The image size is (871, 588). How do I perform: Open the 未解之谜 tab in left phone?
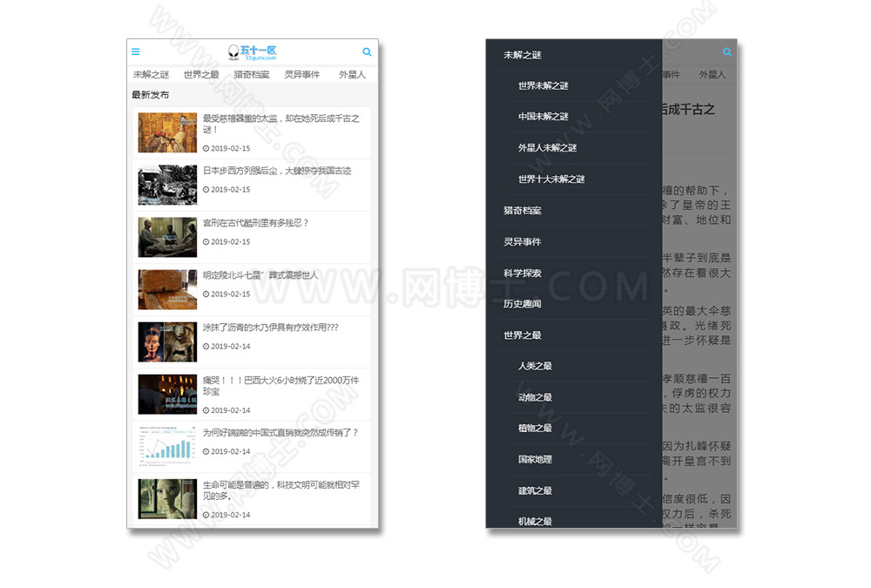tap(151, 74)
